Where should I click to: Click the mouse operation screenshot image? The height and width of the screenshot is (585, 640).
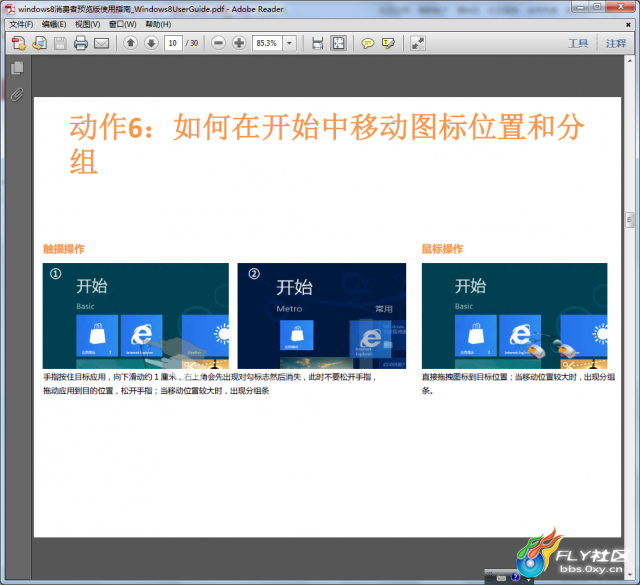514,316
